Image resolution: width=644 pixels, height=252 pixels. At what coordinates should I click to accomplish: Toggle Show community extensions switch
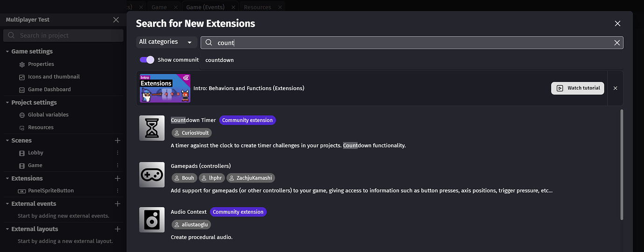click(147, 60)
